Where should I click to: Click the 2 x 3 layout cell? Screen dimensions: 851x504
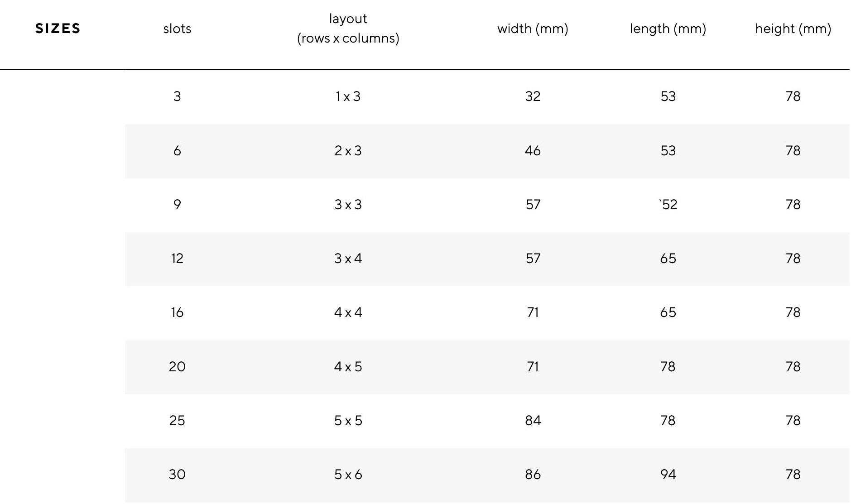click(348, 151)
